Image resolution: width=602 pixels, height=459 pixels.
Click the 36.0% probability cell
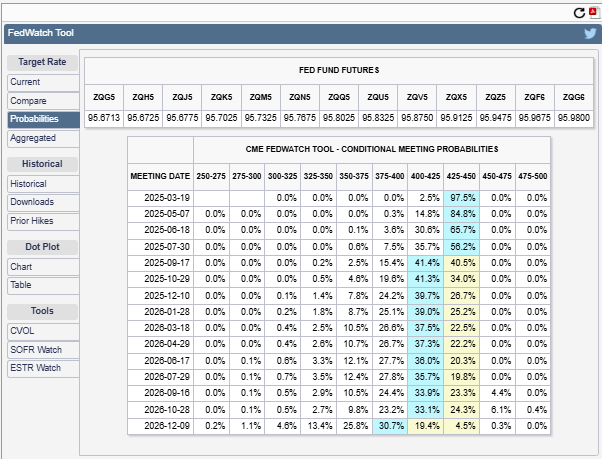click(x=426, y=361)
